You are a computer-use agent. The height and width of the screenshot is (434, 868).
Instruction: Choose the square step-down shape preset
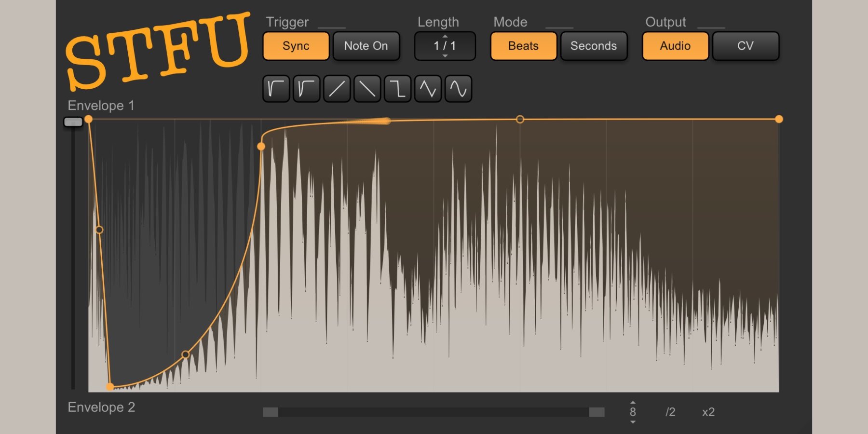(397, 89)
